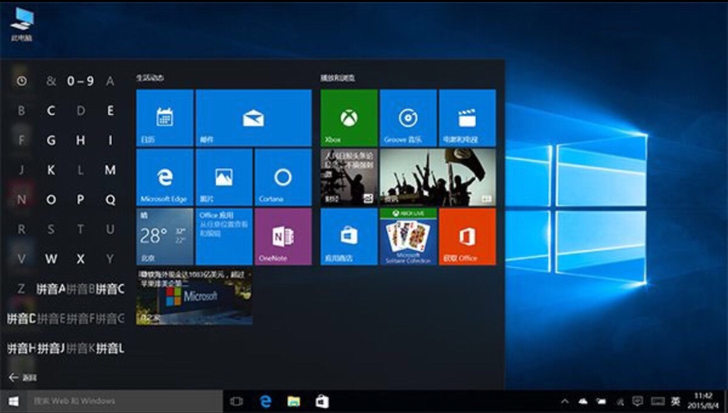Jump to the 拼音L group
Viewport: 728px width, 413px height.
point(110,348)
